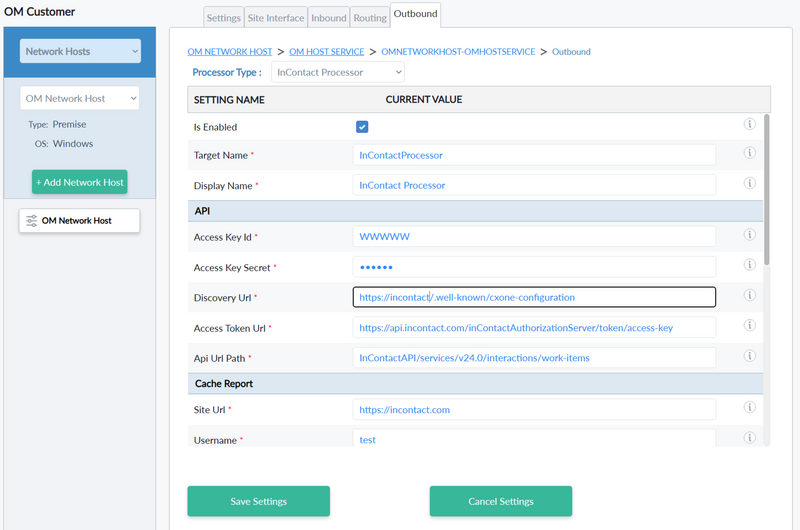Click the info icon for Access Token Url
Screen dimensions: 800x530
(x=749, y=325)
